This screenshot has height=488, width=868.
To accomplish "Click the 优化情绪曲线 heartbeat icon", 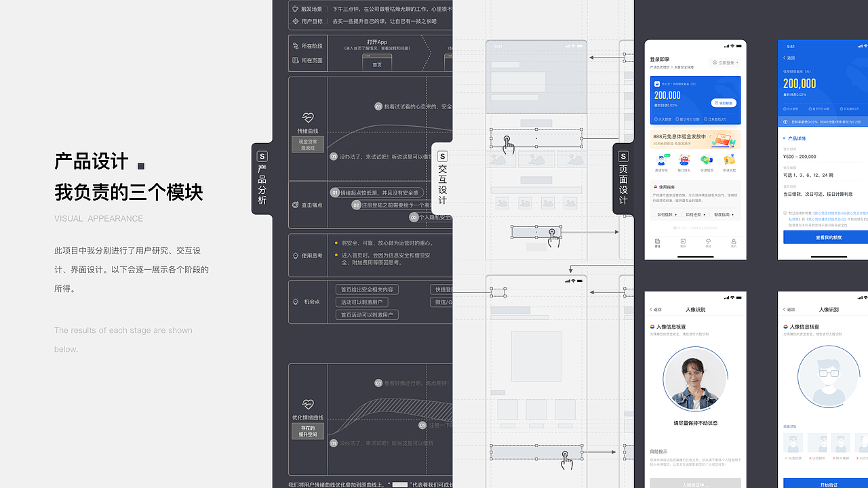I will [308, 405].
